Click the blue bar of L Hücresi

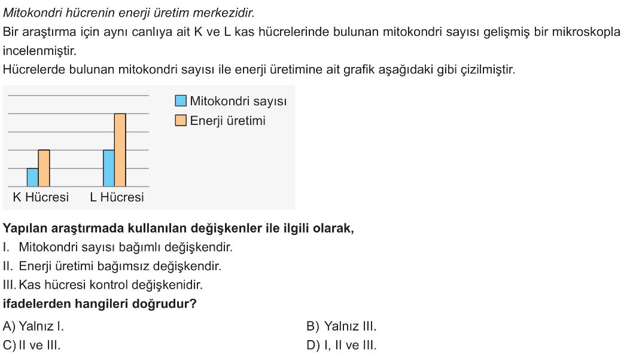coord(109,168)
